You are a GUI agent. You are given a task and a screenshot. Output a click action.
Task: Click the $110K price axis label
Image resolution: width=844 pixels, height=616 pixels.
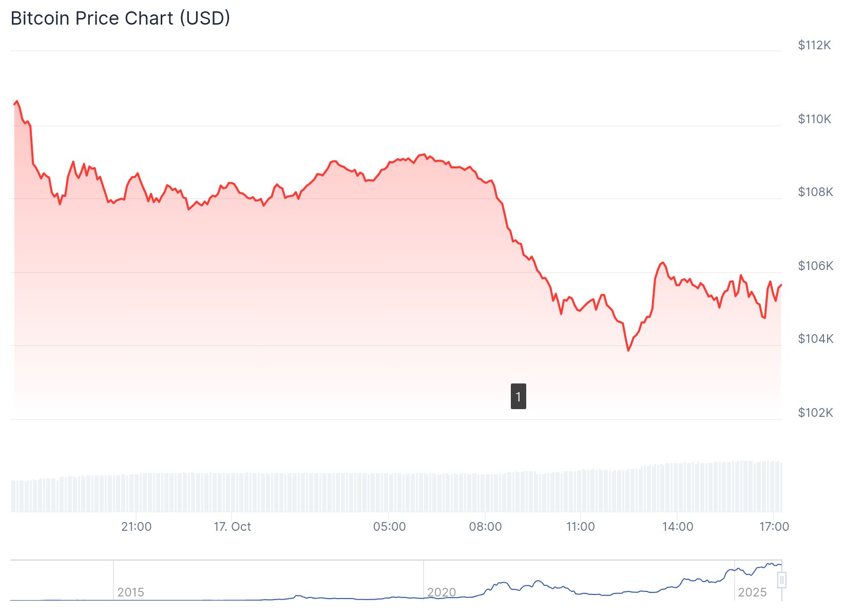pyautogui.click(x=814, y=119)
